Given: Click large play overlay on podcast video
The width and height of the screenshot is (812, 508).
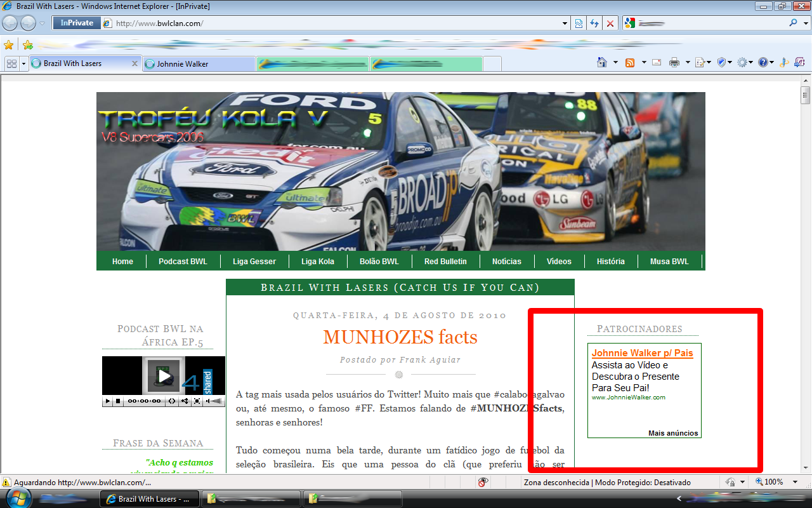Looking at the screenshot, I should 164,376.
